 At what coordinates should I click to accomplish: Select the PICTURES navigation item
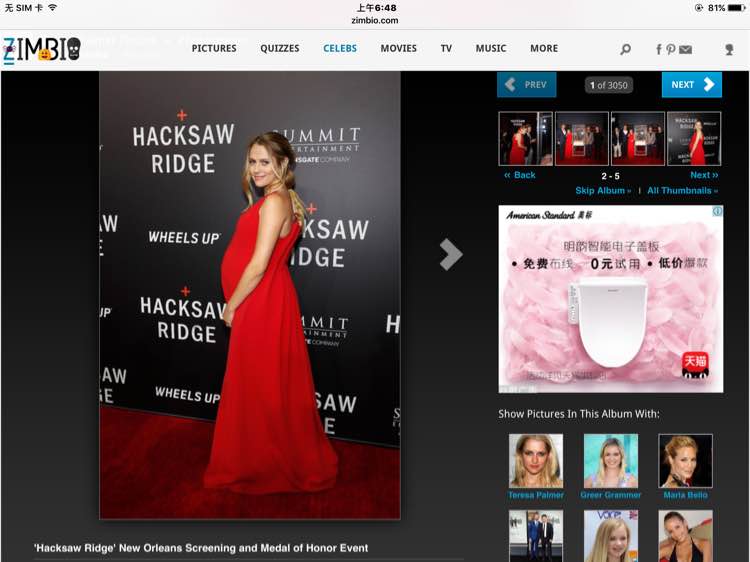(x=214, y=48)
